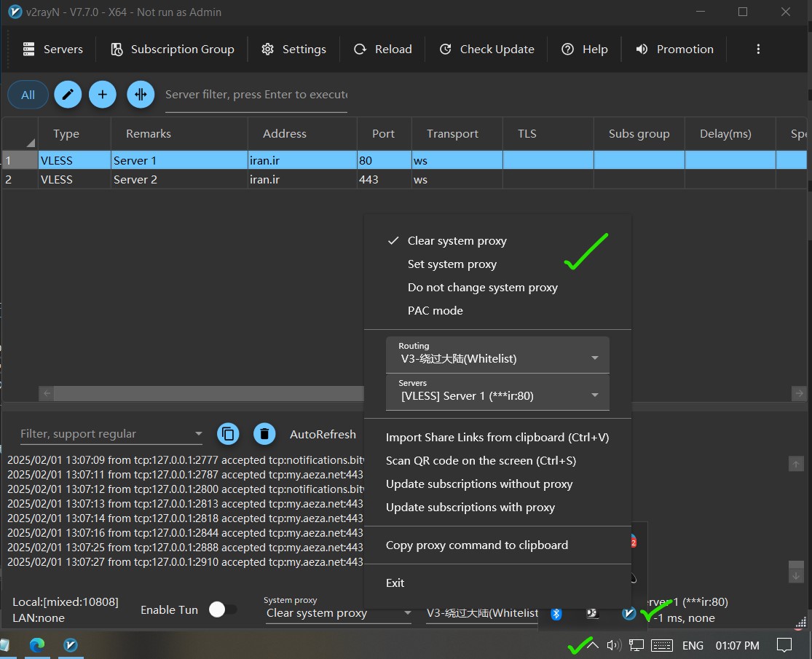Viewport: 812px width, 659px height.
Task: Expand the Routing dropdown in the tray menu
Action: click(497, 354)
